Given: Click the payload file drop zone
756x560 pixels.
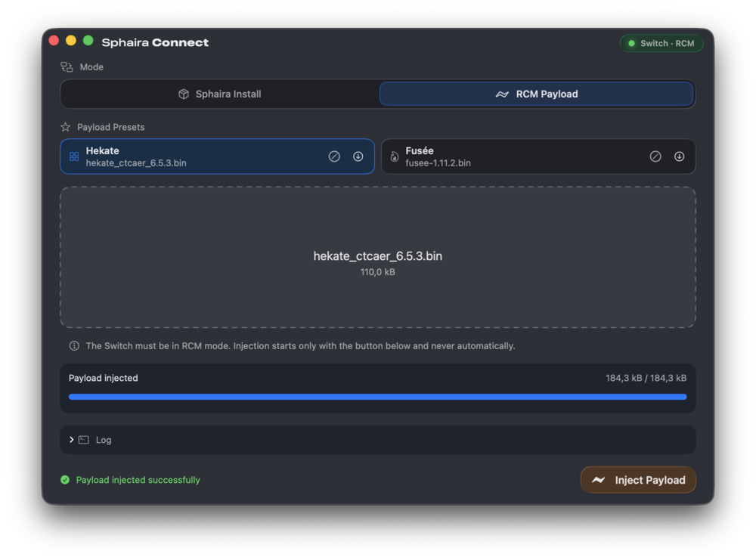Looking at the screenshot, I should 378,258.
